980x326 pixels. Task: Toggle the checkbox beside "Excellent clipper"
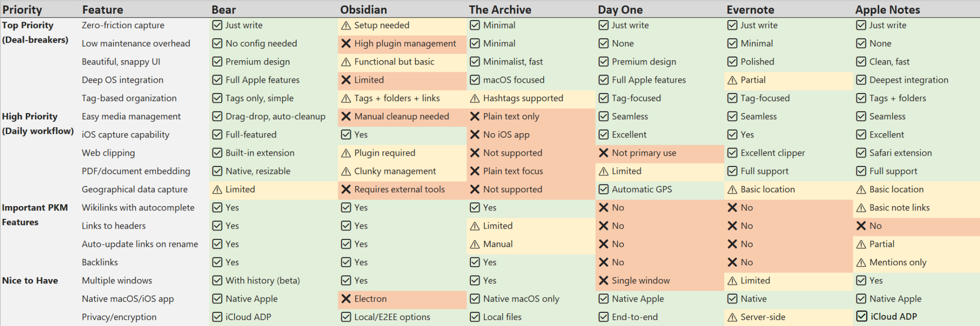(x=733, y=153)
